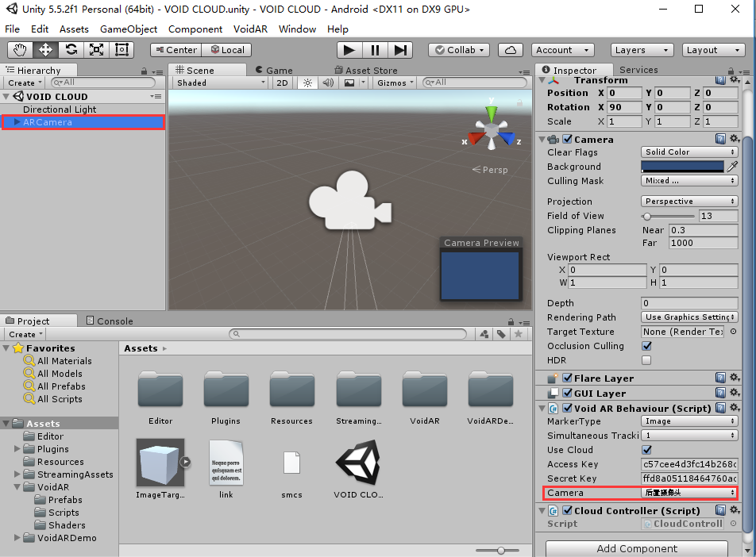Click the camera gizmo in scene
Screen dimensions: 756x557
(350, 201)
